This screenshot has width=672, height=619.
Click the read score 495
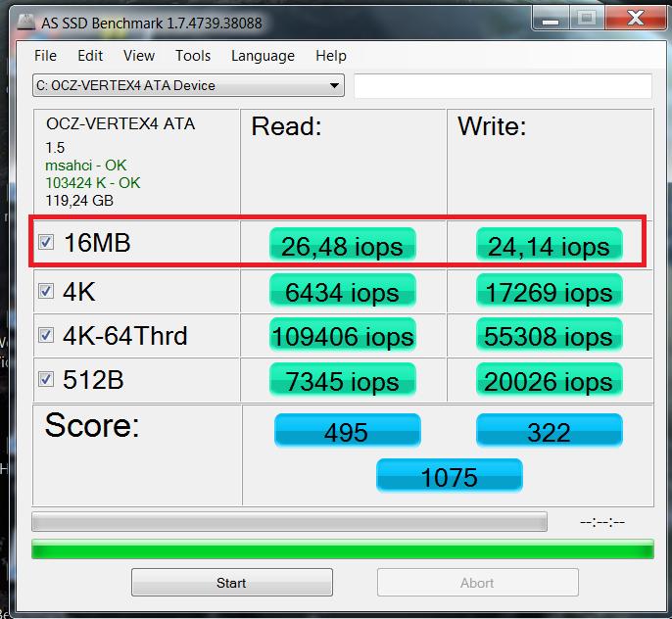point(347,431)
